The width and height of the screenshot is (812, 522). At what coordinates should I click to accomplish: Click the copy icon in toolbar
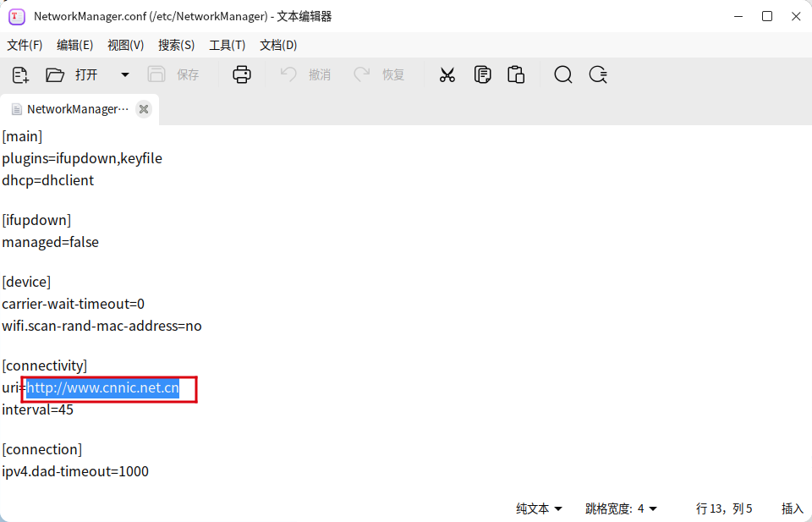point(482,74)
